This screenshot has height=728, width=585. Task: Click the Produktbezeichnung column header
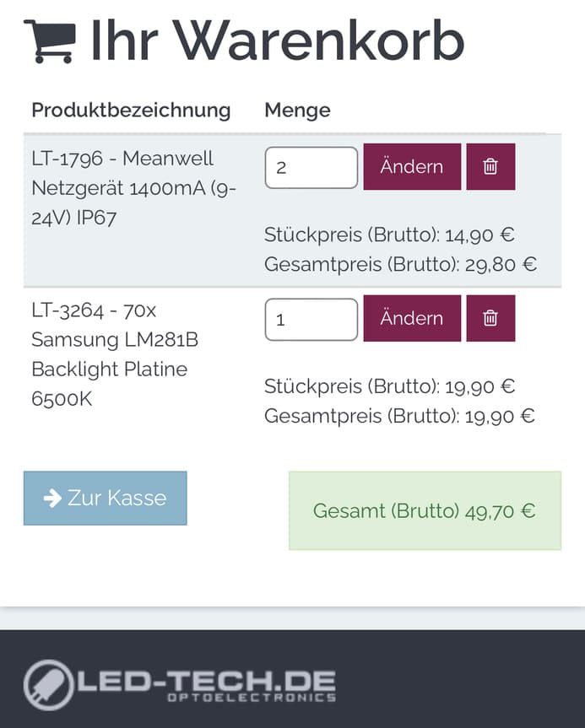pyautogui.click(x=131, y=111)
